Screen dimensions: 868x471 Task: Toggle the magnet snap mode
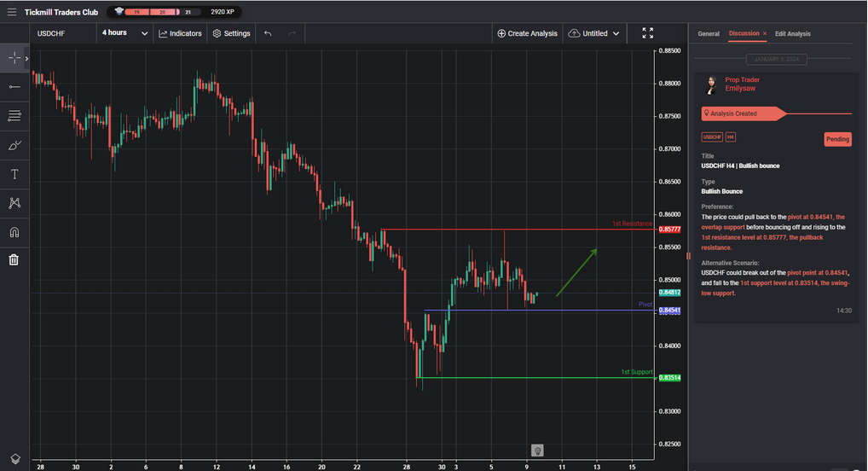tap(14, 232)
